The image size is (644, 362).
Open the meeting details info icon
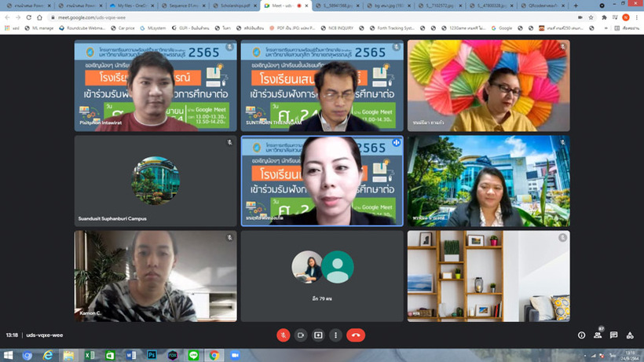coord(581,335)
